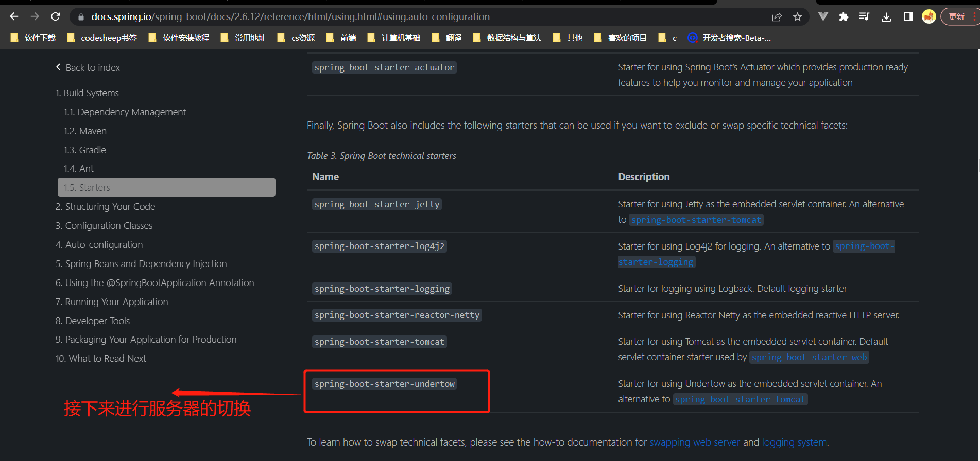This screenshot has width=980, height=461.
Task: Open the 开发者搜索-Beta bookmark
Action: coord(730,38)
